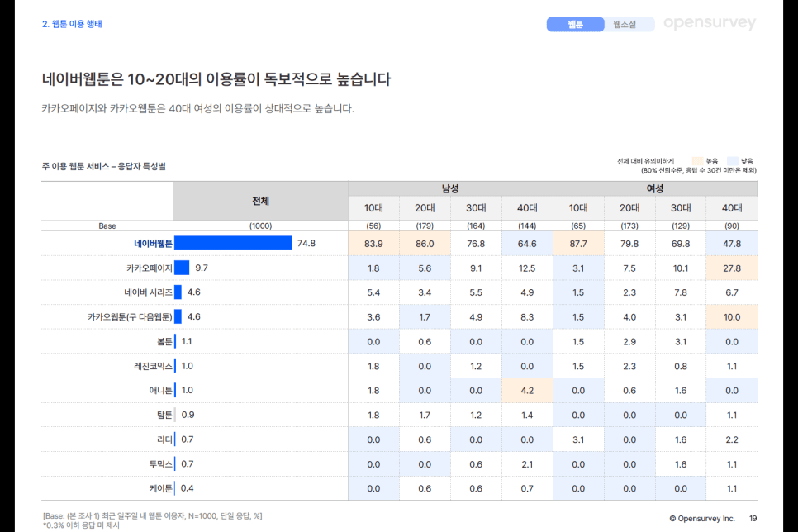Click the 여성 20대 column header
This screenshot has height=532, width=798.
[629, 207]
